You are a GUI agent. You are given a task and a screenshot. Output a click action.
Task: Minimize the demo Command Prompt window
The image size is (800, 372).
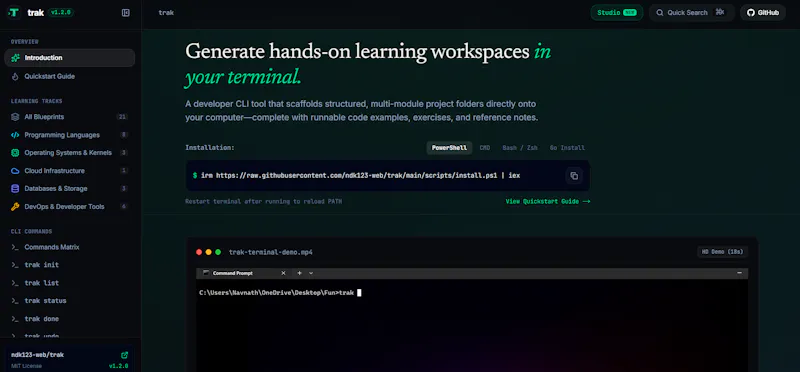click(x=739, y=274)
